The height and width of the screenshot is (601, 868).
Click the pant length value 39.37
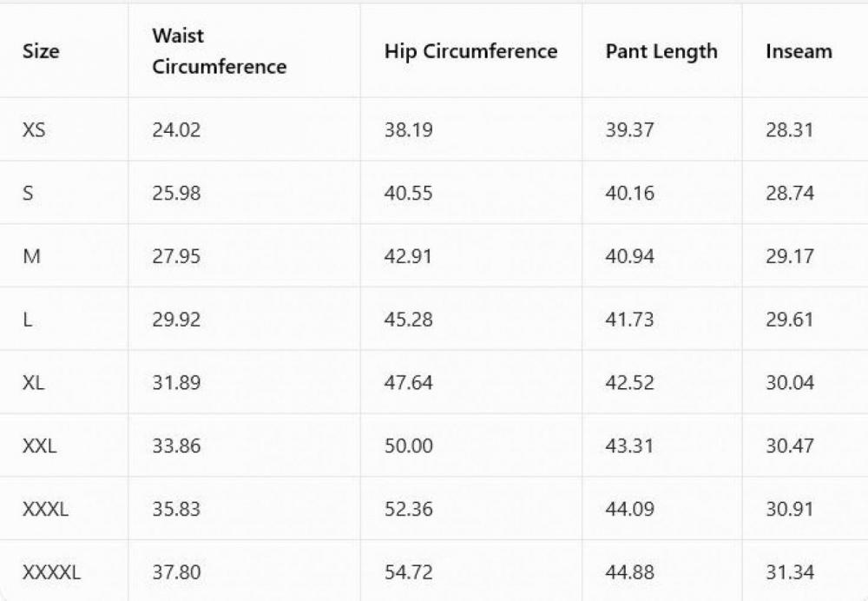click(629, 130)
